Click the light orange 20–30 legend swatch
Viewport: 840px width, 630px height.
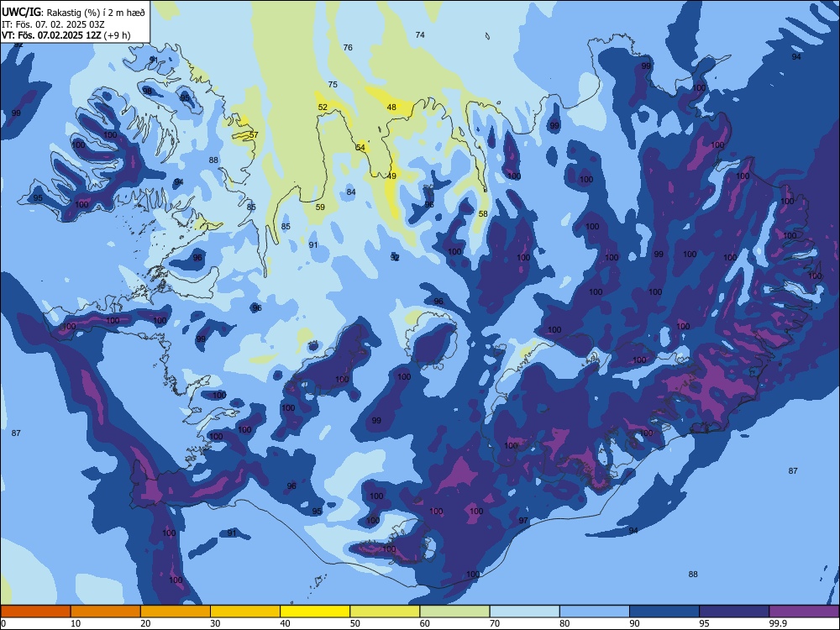[176, 612]
